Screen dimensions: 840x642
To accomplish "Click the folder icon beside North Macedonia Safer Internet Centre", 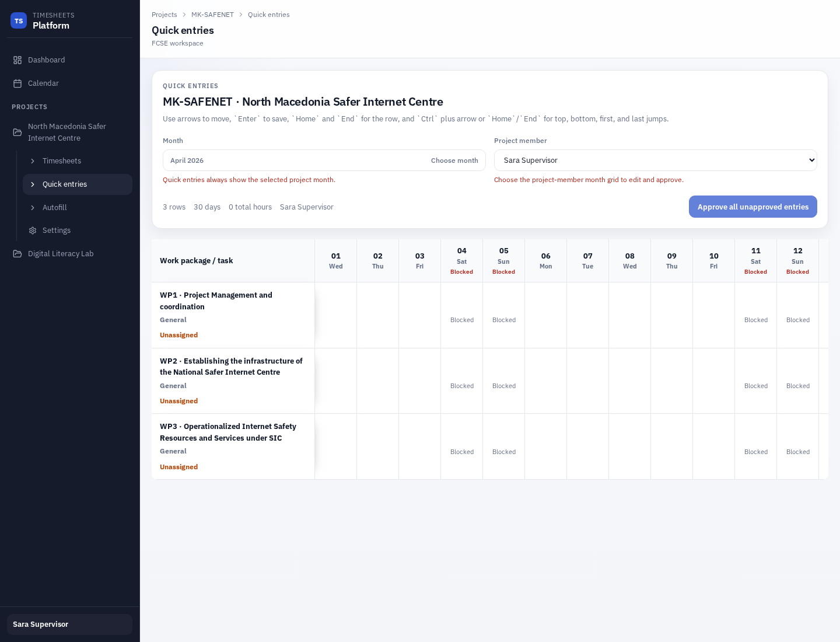I will (17, 132).
